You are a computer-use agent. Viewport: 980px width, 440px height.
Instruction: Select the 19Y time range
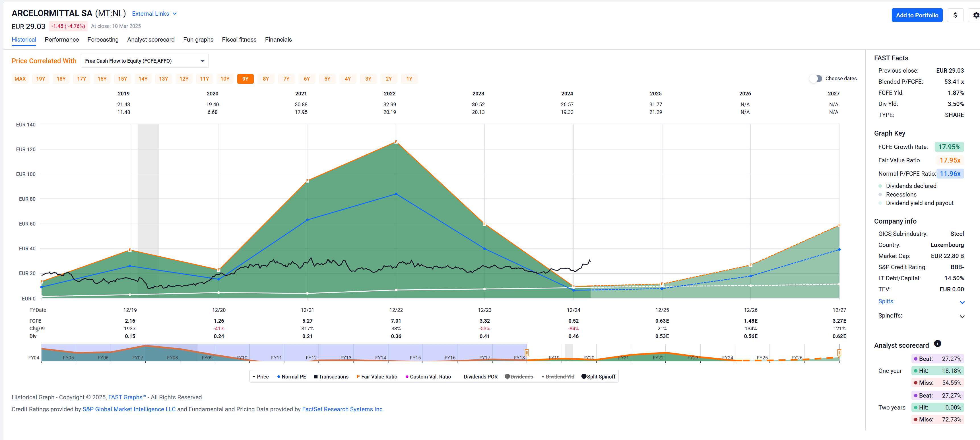[41, 79]
